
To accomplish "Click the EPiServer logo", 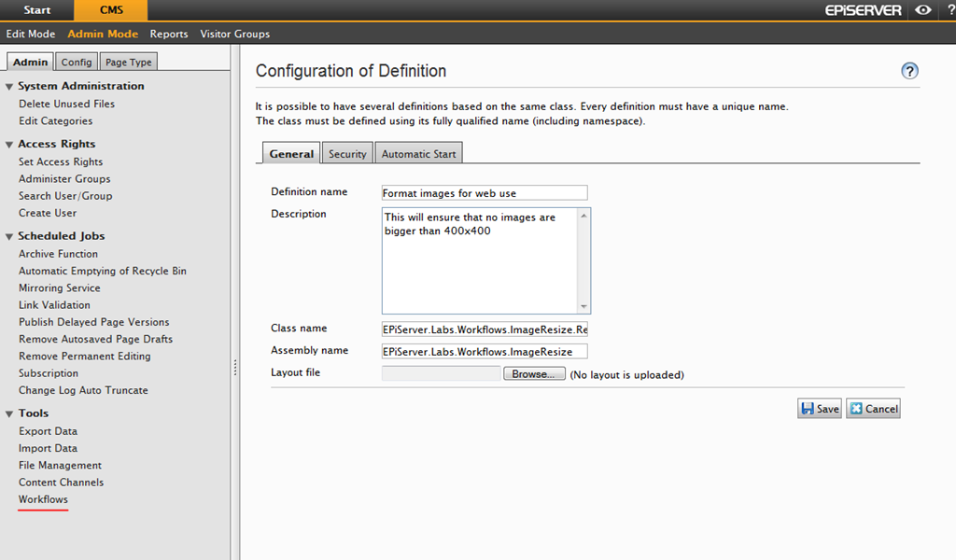I will (x=863, y=10).
